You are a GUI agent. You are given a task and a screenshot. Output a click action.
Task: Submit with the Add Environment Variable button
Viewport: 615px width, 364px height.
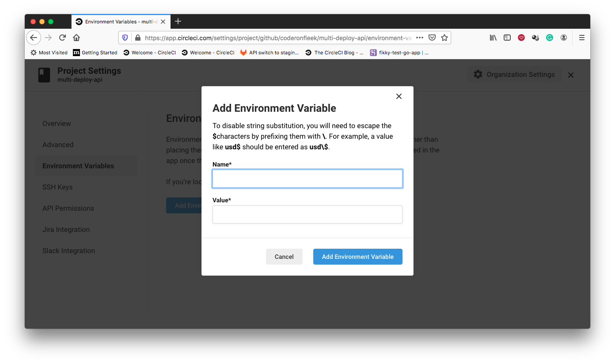(357, 257)
